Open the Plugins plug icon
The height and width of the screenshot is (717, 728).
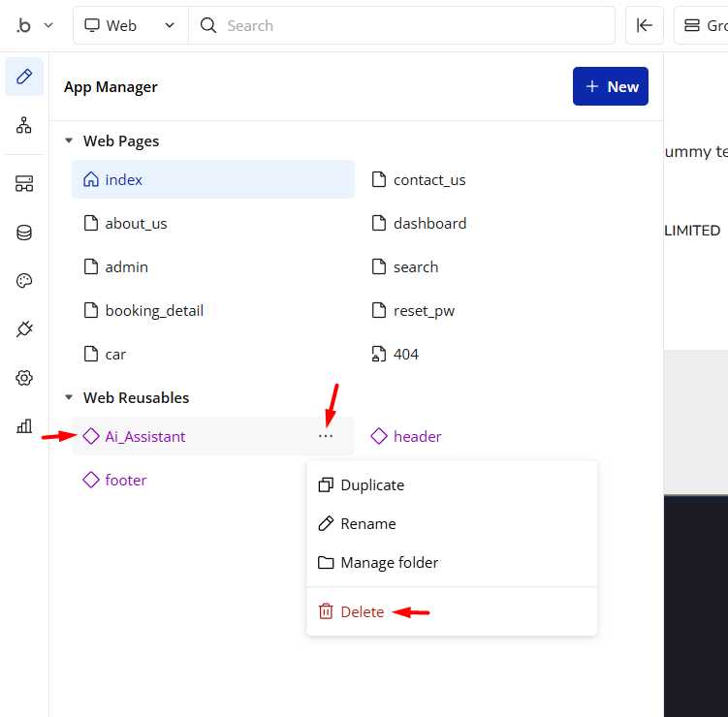[24, 329]
